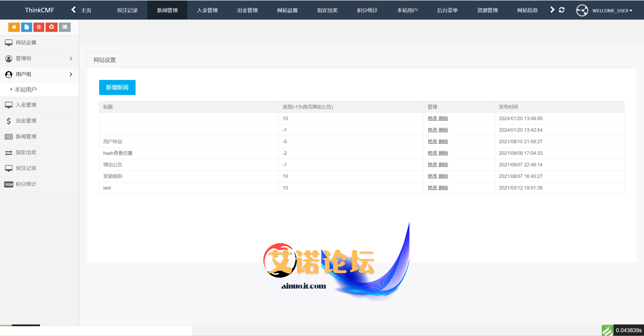Click the exchange arrows icon beside 指定出奖
Image resolution: width=644 pixels, height=336 pixels.
8,153
